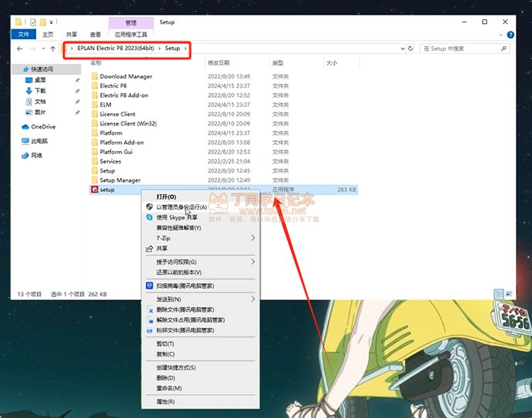Click the Electric P8 folder icon
This screenshot has height=418, width=532.
pyautogui.click(x=95, y=85)
